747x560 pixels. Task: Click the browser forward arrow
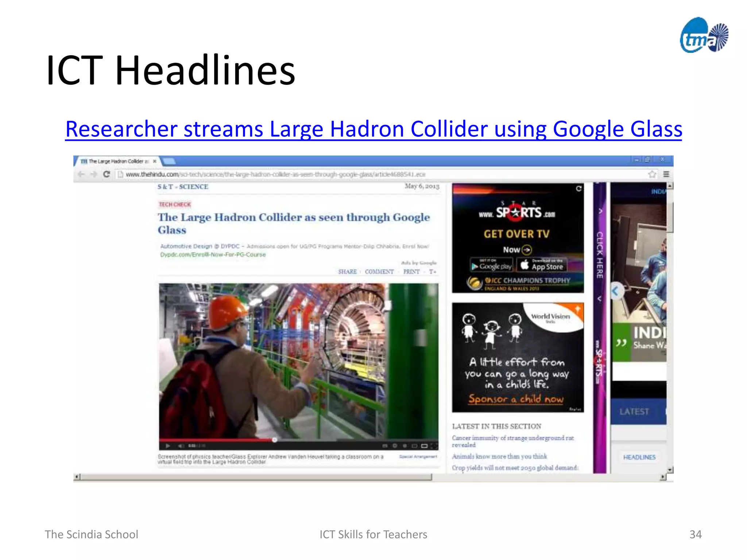coord(94,174)
